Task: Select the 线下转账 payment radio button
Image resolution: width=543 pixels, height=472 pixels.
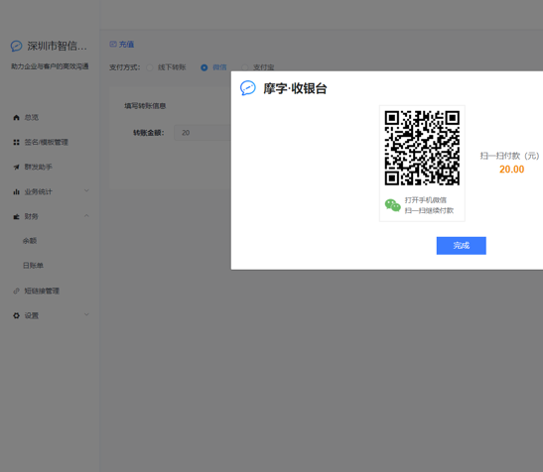Action: click(x=150, y=68)
